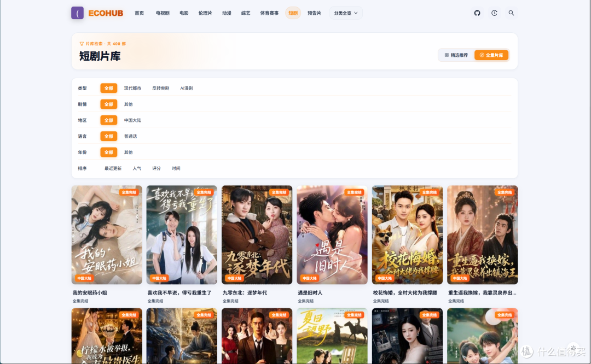This screenshot has width=591, height=364.
Task: Open the 柠檬水被举报 poster in second row
Action: pyautogui.click(x=107, y=336)
